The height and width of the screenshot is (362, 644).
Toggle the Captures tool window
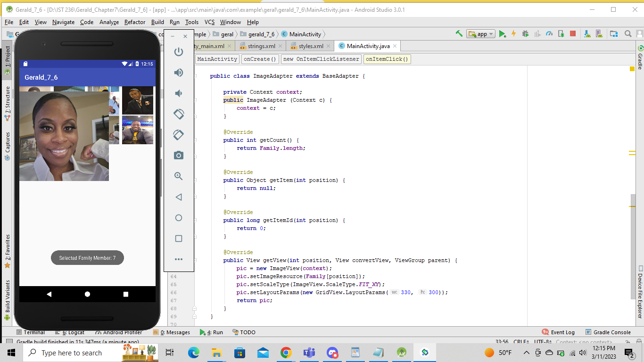(7, 146)
